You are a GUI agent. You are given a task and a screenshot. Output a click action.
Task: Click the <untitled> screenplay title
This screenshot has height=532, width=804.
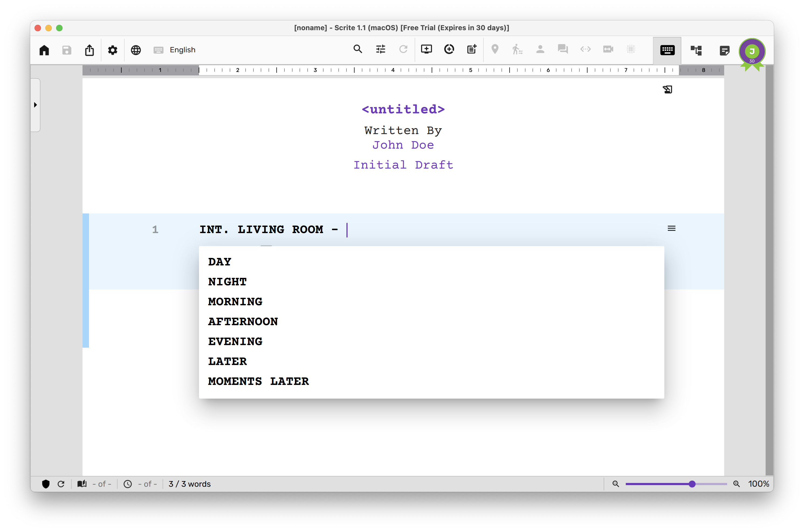pyautogui.click(x=403, y=109)
